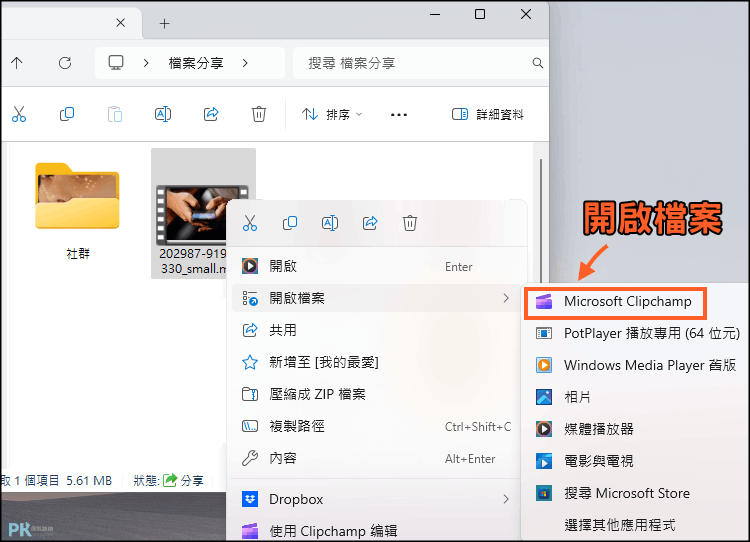750x542 pixels.
Task: Click the Copy icon in Explorer toolbar
Action: tap(67, 114)
